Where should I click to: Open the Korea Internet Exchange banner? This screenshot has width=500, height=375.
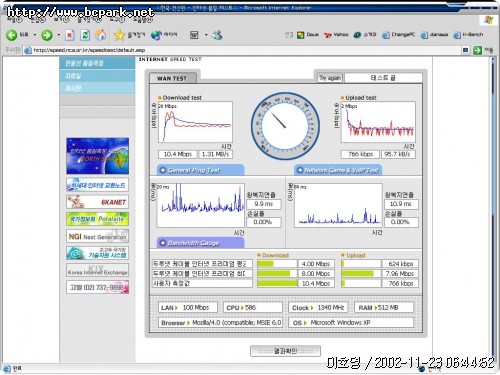click(x=97, y=270)
